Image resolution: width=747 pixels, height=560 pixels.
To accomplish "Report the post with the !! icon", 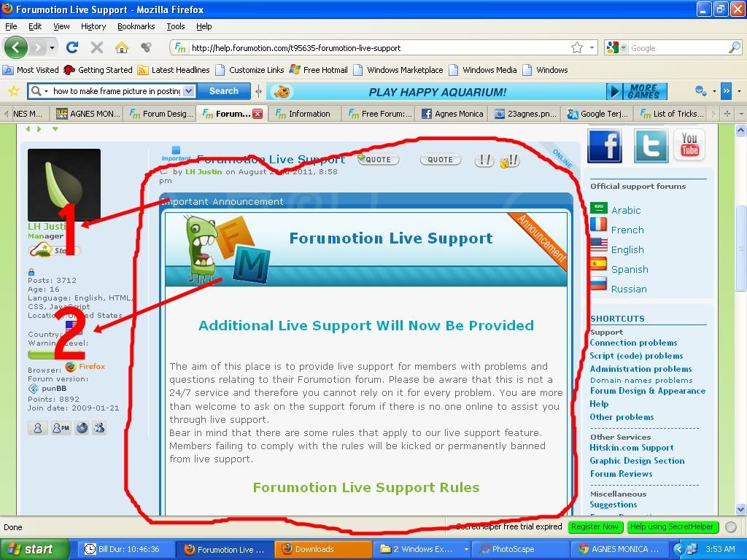I will point(484,160).
